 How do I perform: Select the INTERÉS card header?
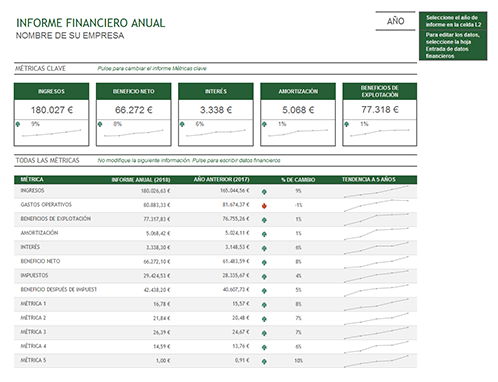click(216, 91)
